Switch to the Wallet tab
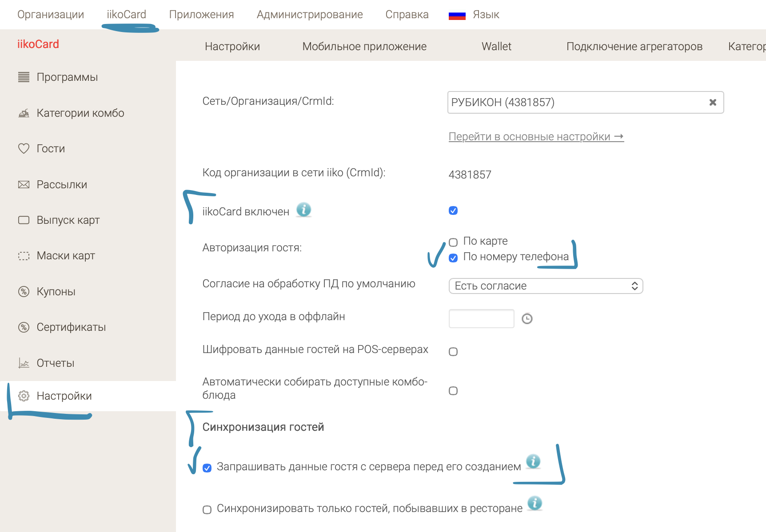Image resolution: width=766 pixels, height=532 pixels. tap(496, 47)
